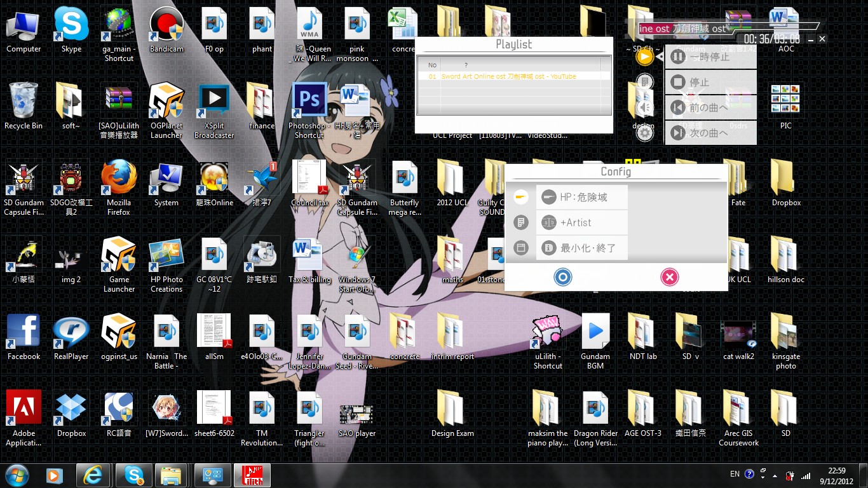
Task: Click the orange play icon in the player
Action: pyautogui.click(x=644, y=57)
